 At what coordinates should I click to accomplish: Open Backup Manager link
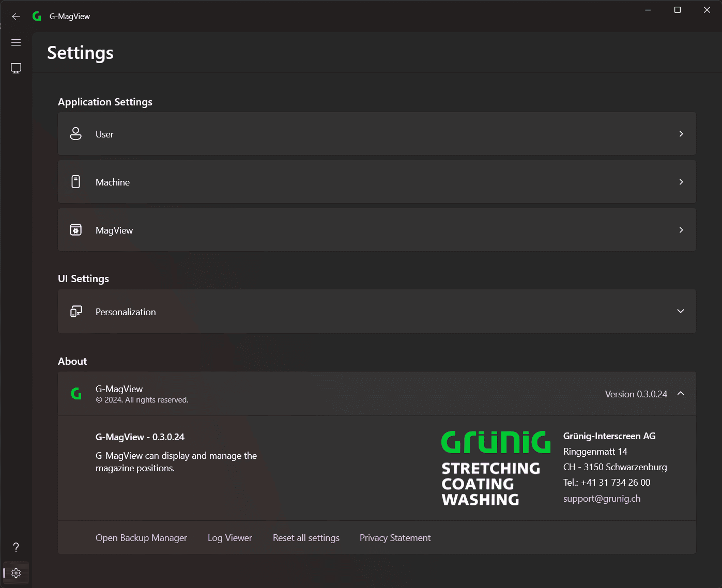141,538
